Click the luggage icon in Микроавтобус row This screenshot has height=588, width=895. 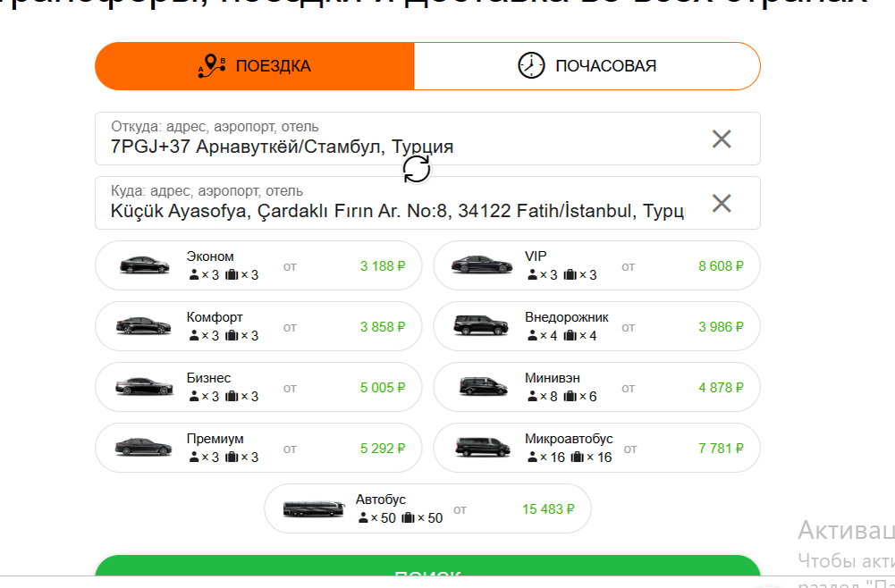click(577, 457)
